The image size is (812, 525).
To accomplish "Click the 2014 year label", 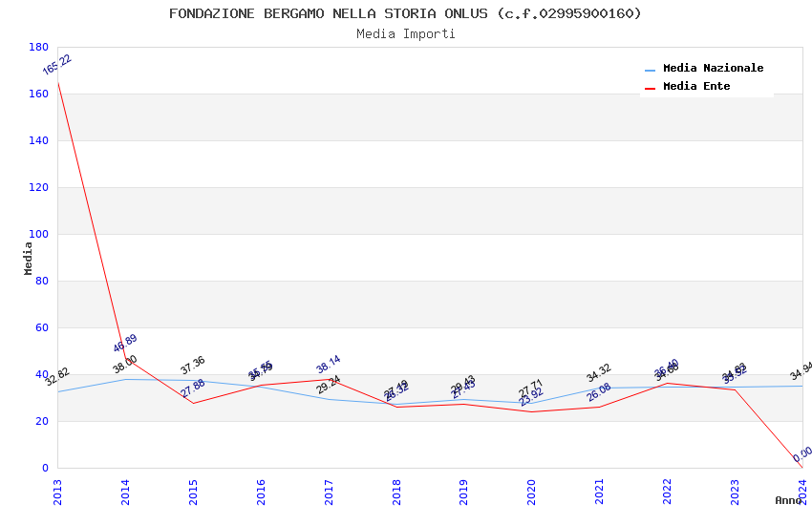I will (125, 492).
